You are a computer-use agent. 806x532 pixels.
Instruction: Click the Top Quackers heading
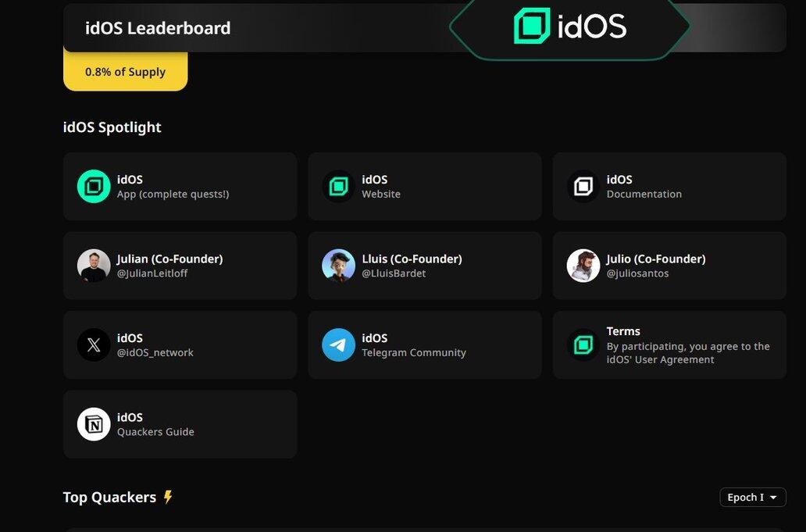[x=109, y=497]
